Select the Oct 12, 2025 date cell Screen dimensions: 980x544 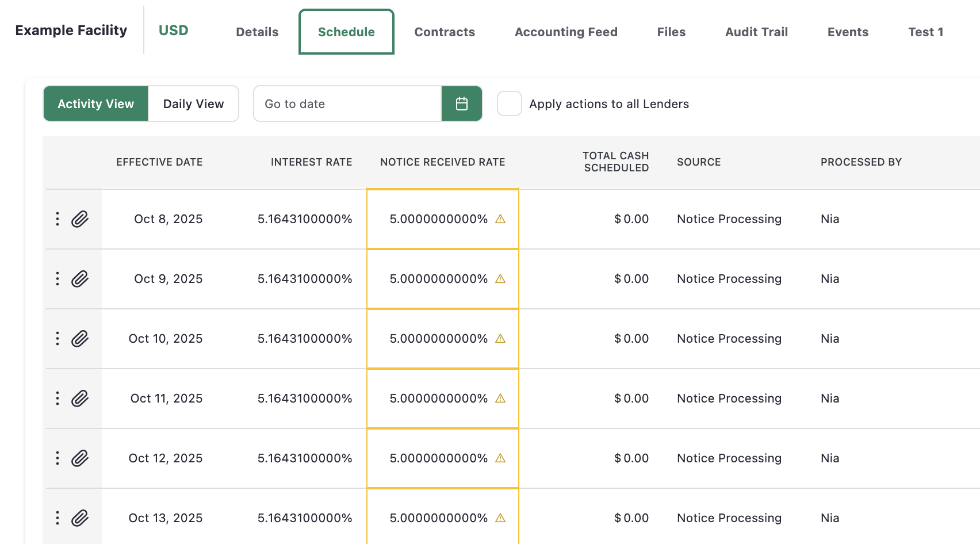click(166, 458)
